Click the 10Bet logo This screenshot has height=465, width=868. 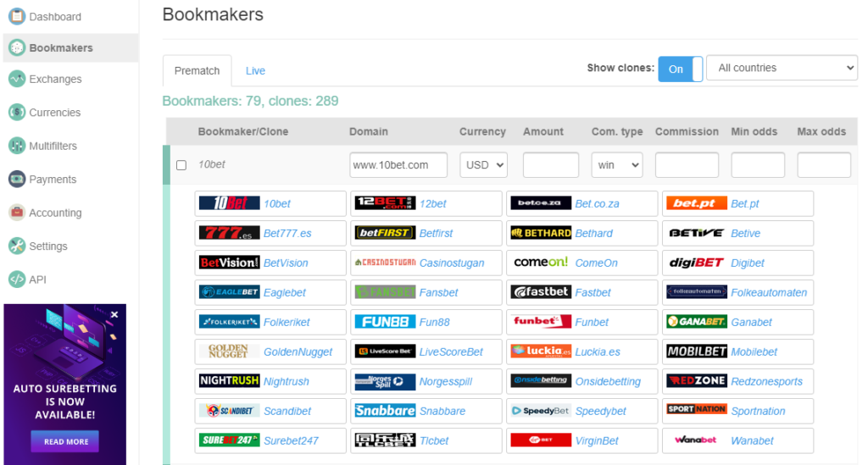click(229, 203)
